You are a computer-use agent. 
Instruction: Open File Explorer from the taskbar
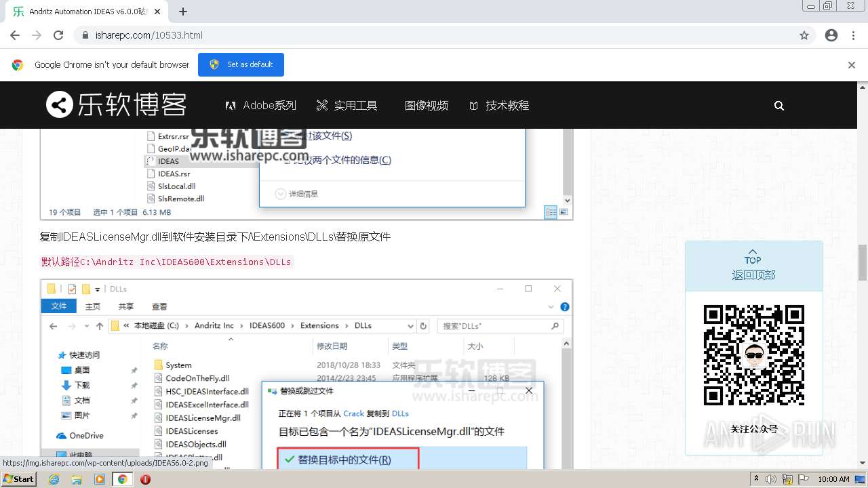77,479
